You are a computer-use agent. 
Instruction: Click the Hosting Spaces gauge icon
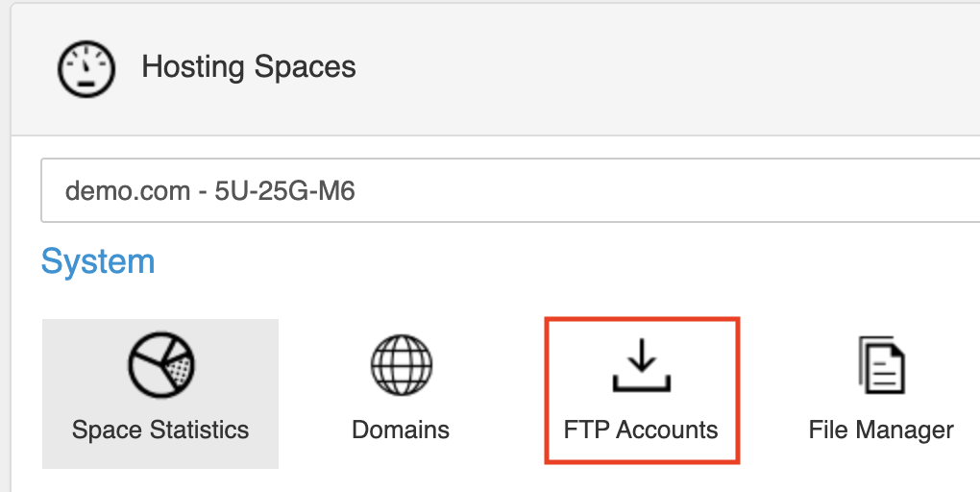(86, 69)
